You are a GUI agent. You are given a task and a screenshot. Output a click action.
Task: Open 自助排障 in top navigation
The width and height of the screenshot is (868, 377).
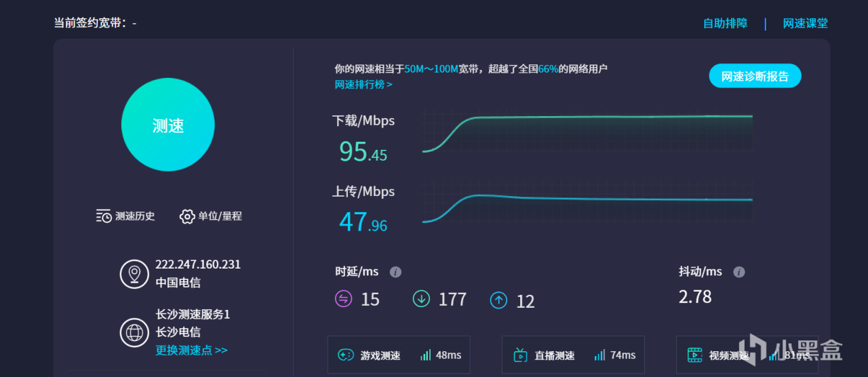pos(725,23)
